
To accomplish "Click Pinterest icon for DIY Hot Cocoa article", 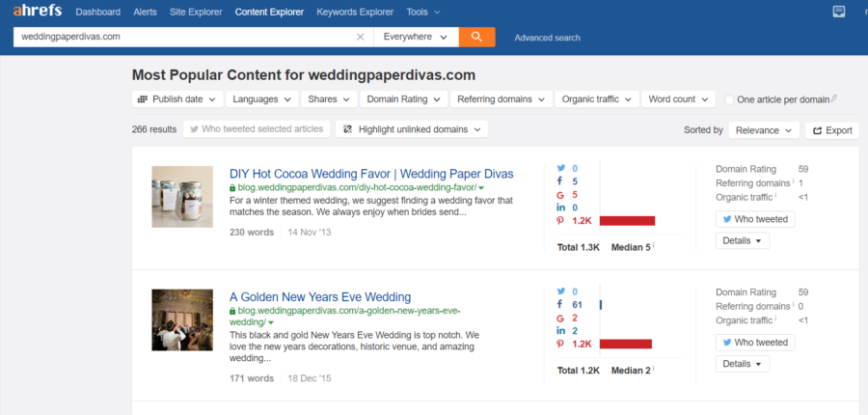I will coord(560,220).
